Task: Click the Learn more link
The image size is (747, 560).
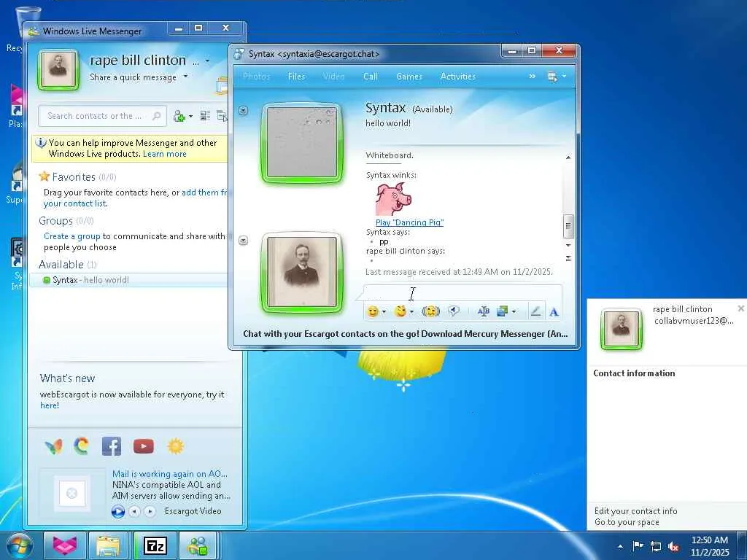Action: tap(164, 154)
